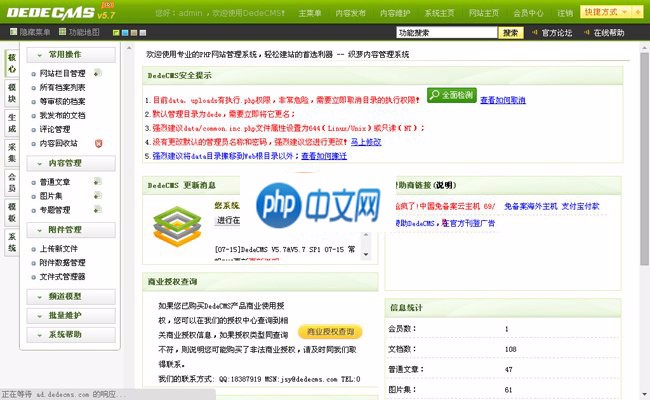The width and height of the screenshot is (650, 400).
Task: Click the add icon beside 图片集
Action: pos(98,195)
